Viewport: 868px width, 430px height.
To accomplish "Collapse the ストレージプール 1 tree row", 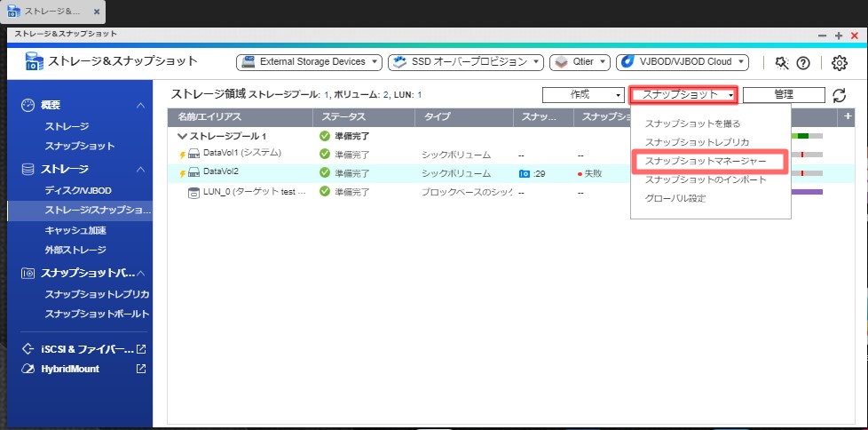I will [x=182, y=136].
